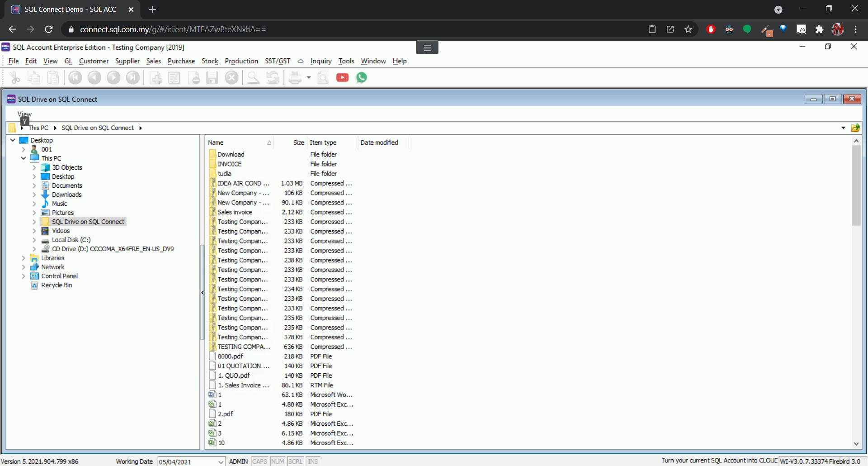
Task: Click the floppy disk Save icon
Action: (212, 78)
